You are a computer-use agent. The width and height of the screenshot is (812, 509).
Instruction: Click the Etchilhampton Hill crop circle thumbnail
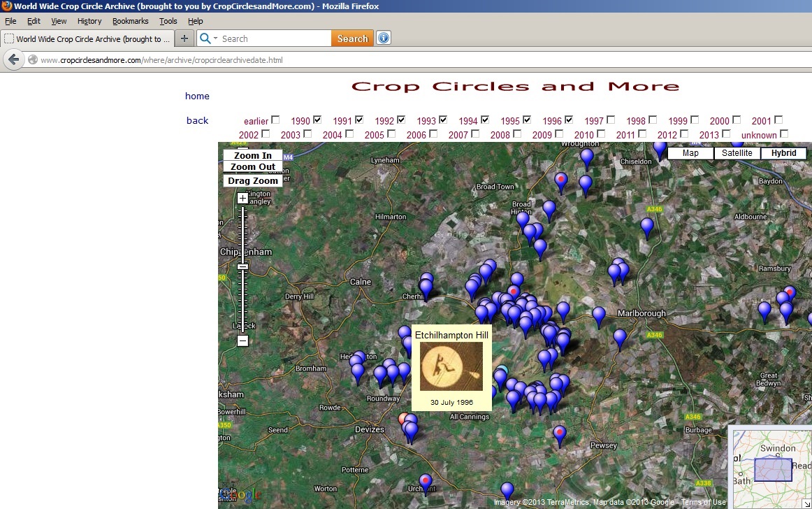(x=451, y=366)
